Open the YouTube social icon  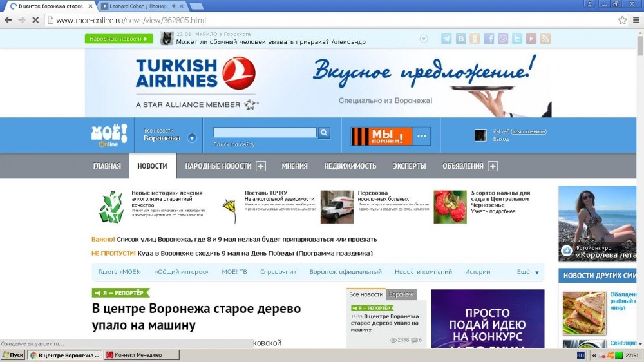point(531,39)
